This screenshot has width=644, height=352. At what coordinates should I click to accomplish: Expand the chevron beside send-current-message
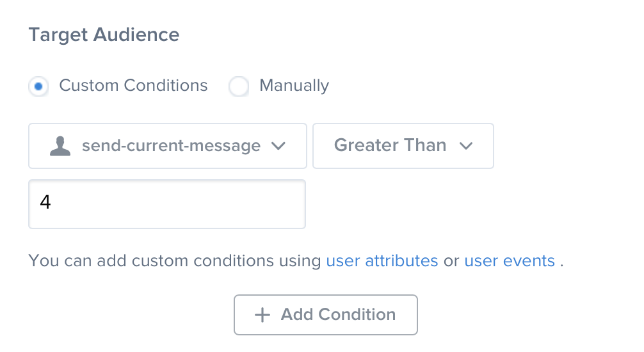coord(278,146)
